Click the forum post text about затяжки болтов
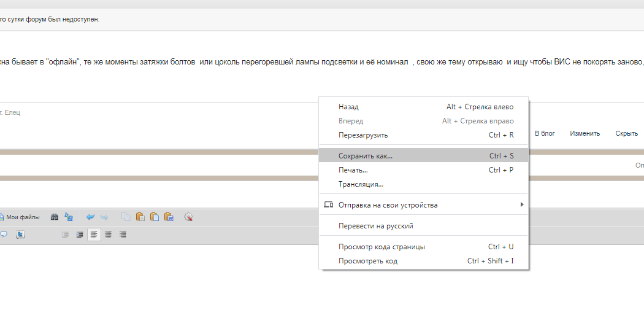Image resolution: width=644 pixels, height=326 pixels. tap(322, 62)
